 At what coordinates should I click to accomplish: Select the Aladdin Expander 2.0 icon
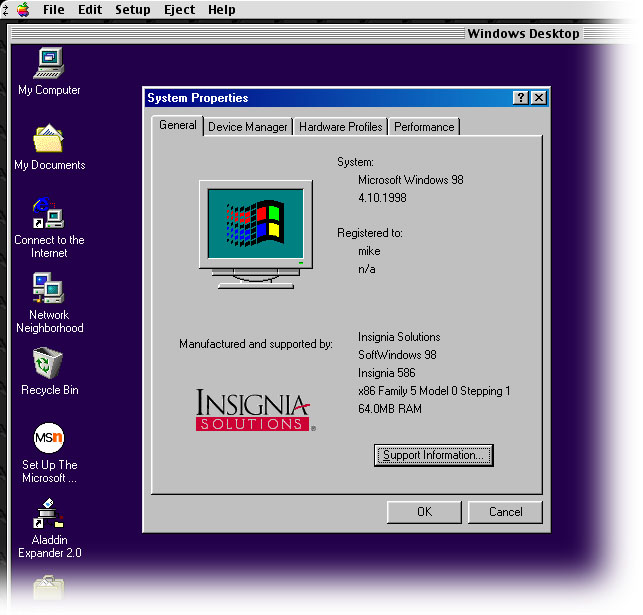(48, 513)
